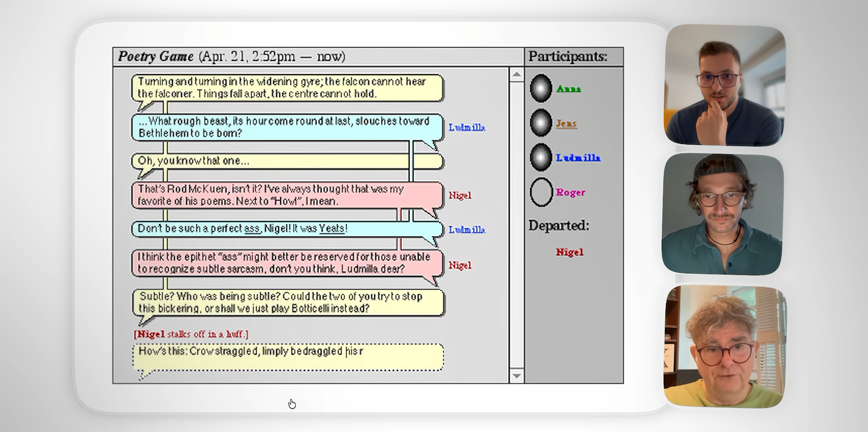Click the chat scrollbar track

(516, 225)
